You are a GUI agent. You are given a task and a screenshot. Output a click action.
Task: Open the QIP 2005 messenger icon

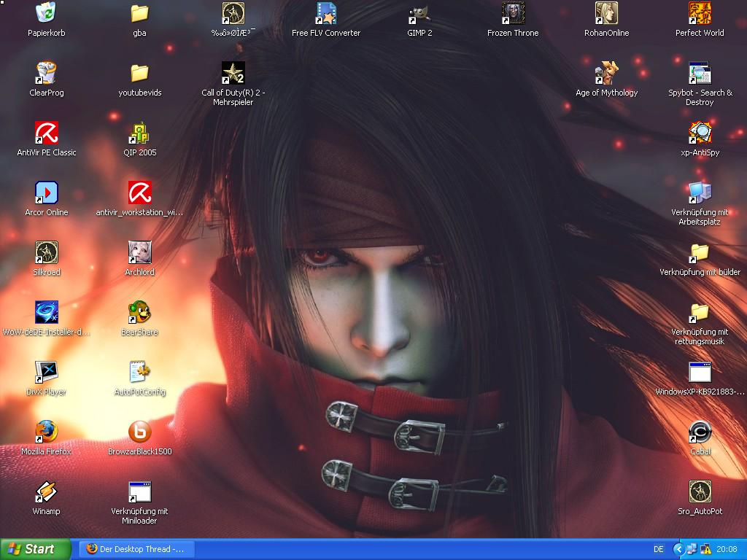tap(139, 133)
